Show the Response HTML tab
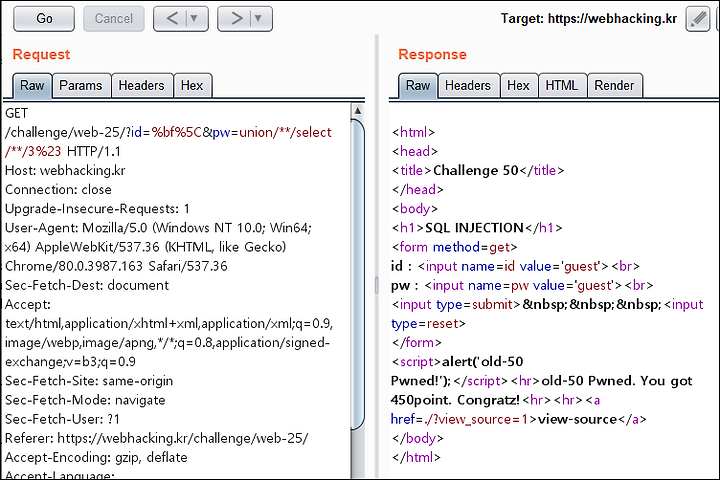Viewport: 720px width, 480px height. tap(562, 86)
